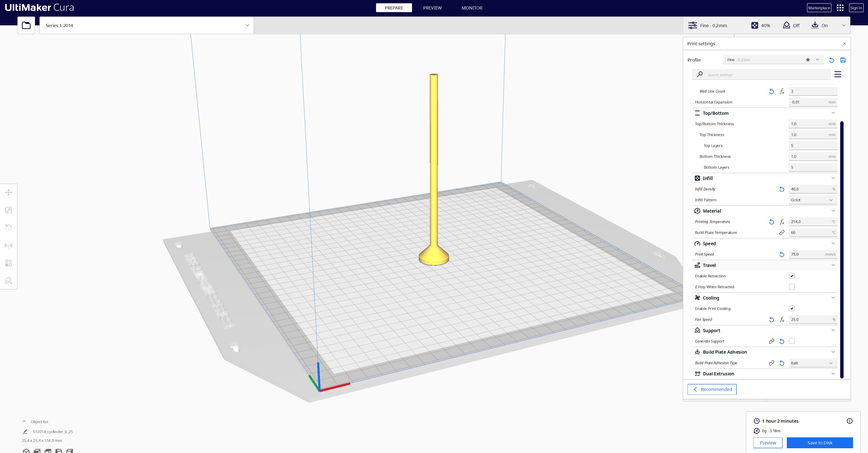Select the Move tool in left toolbar
Viewport: 868px width, 453px height.
coord(9,193)
